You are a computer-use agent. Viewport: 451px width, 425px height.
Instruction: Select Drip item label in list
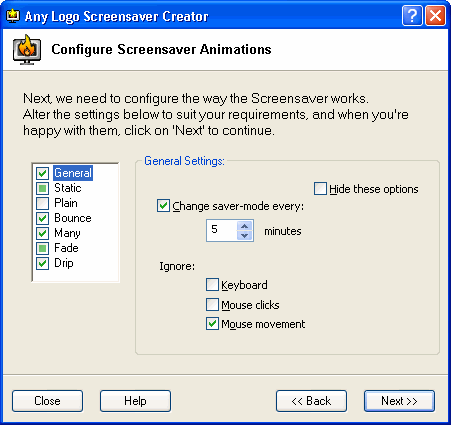point(64,263)
